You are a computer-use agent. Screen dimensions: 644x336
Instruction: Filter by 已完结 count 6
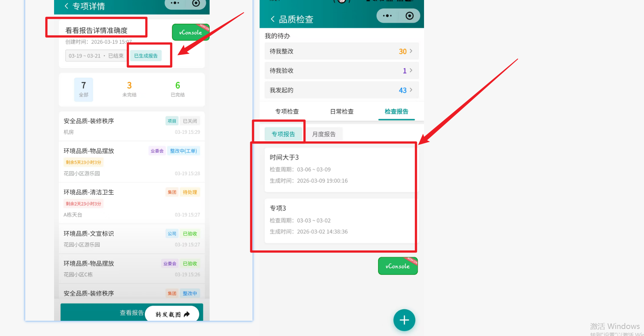tap(177, 89)
